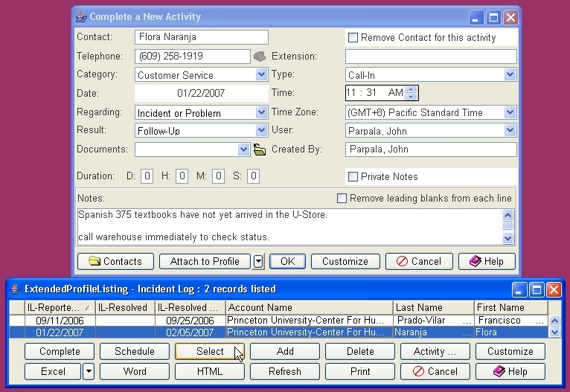Click the Schedule button

(135, 351)
